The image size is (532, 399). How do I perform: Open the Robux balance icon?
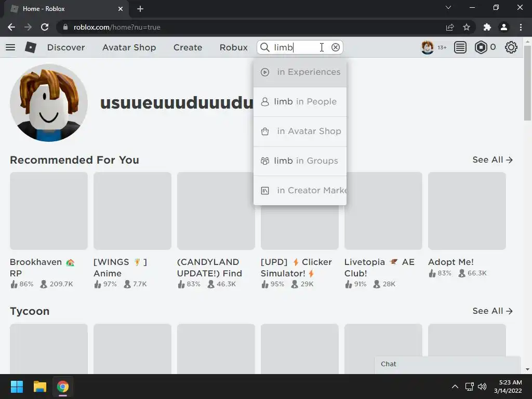coord(481,47)
